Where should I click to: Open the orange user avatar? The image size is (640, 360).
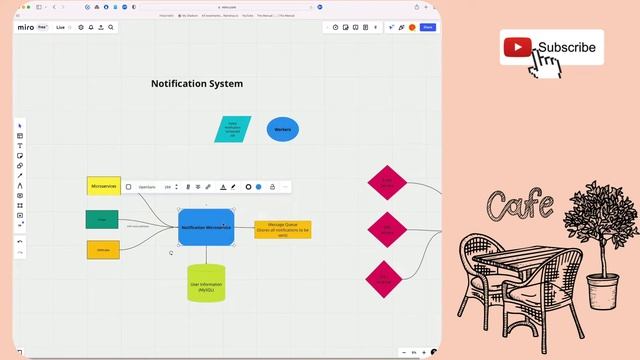pyautogui.click(x=412, y=27)
